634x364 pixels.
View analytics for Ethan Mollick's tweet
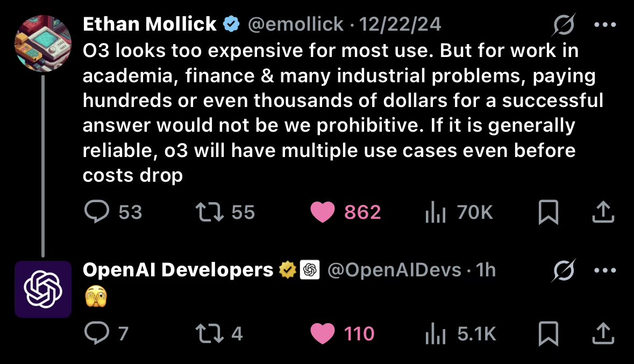436,212
